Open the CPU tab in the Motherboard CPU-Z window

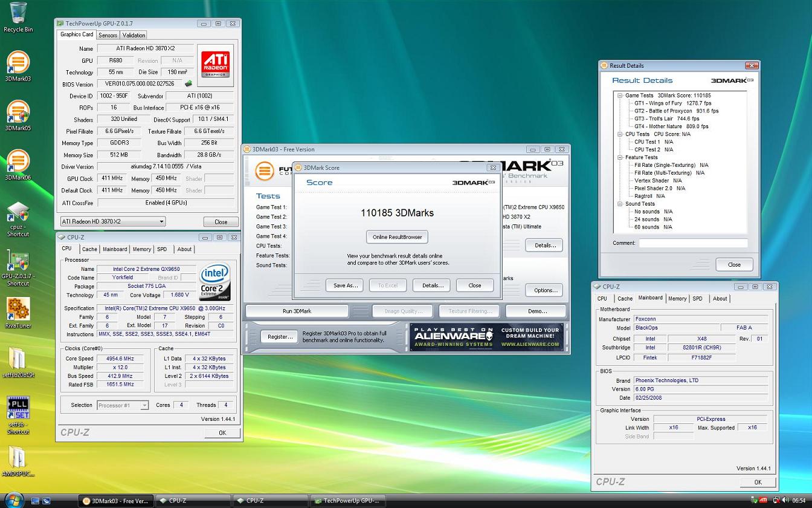pos(602,299)
